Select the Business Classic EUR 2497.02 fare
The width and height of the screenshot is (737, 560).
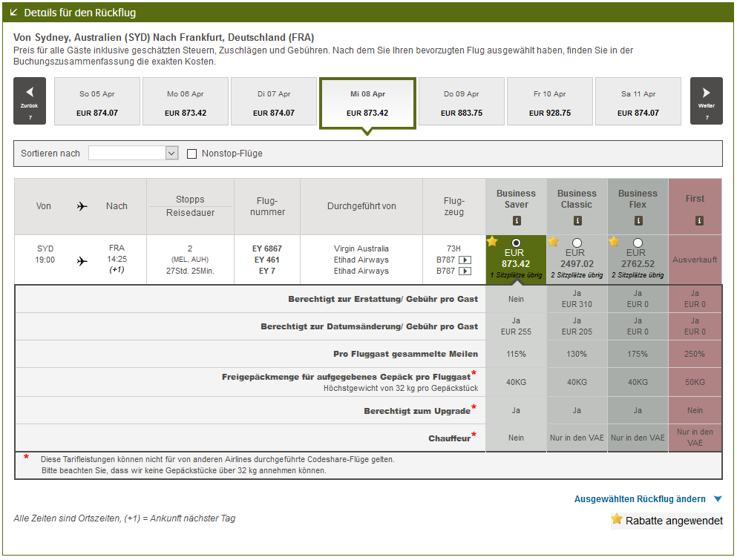click(577, 243)
